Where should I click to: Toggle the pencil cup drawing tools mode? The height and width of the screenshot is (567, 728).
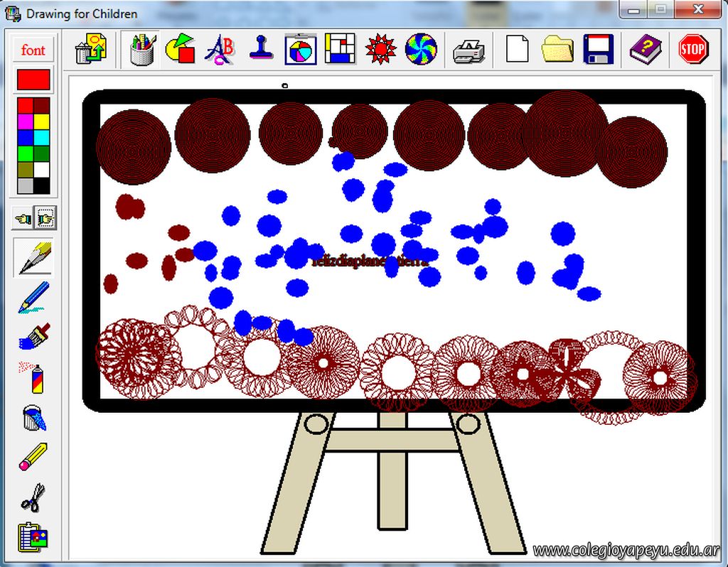141,49
